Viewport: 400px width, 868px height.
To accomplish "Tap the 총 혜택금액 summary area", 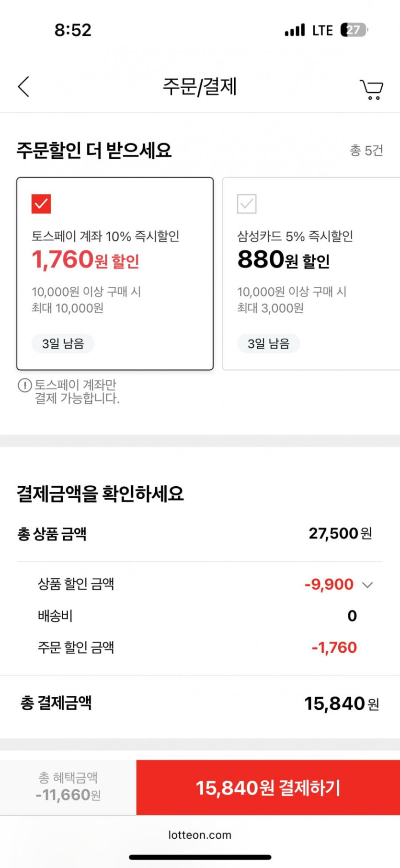I will point(68,787).
